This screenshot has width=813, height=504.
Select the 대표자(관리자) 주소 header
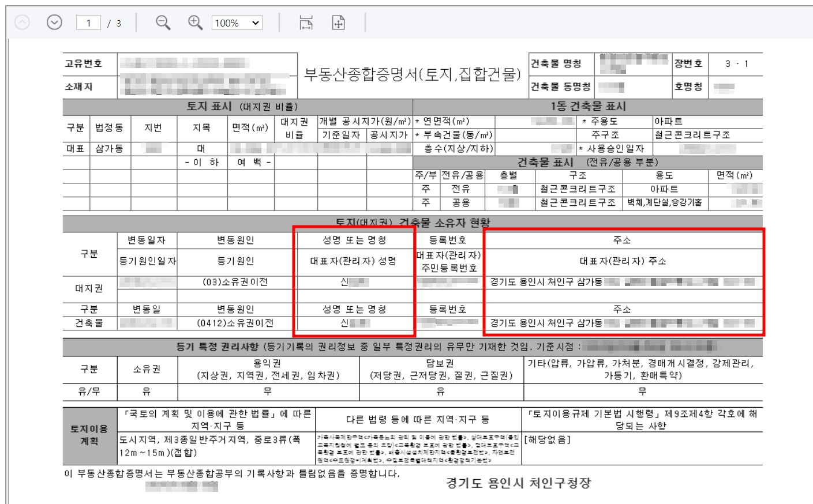(x=623, y=261)
